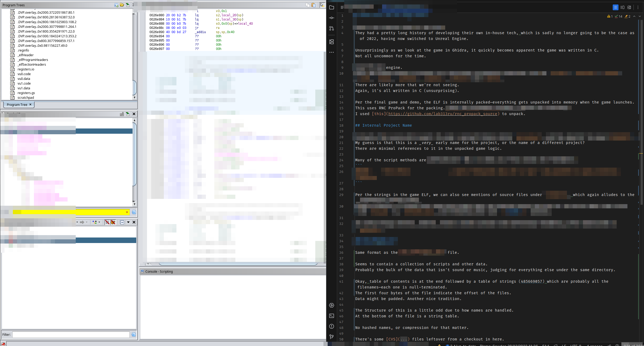Open filter options beside the bottom Filter field
Screen dimensions: 644x346
point(134,334)
